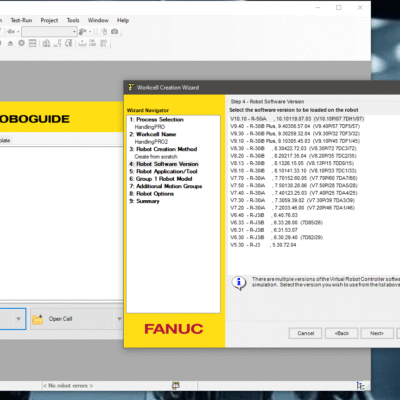This screenshot has width=400, height=400.
Task: Click the Open Cell button
Action: [x=73, y=319]
